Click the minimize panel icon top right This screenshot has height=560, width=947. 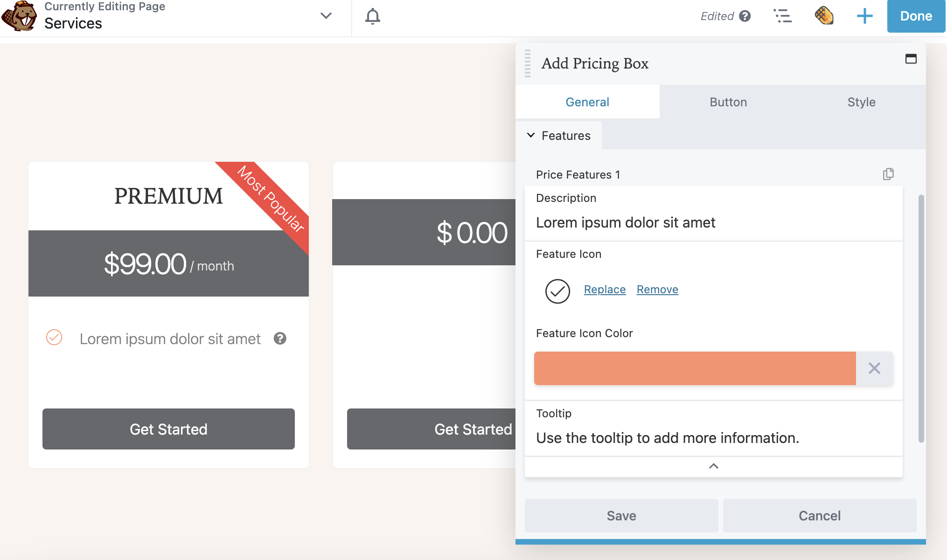[x=911, y=59]
